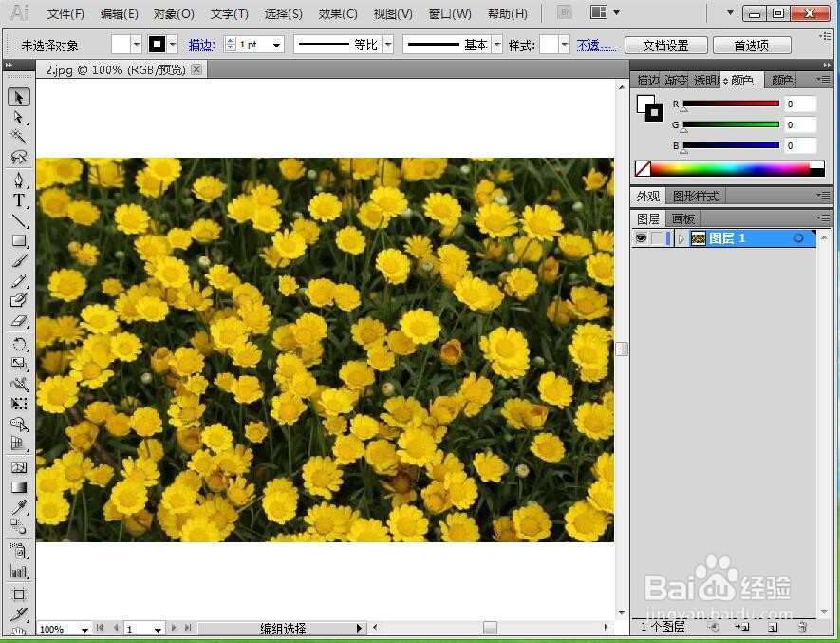
Task: Select the Rotate tool
Action: click(x=19, y=344)
